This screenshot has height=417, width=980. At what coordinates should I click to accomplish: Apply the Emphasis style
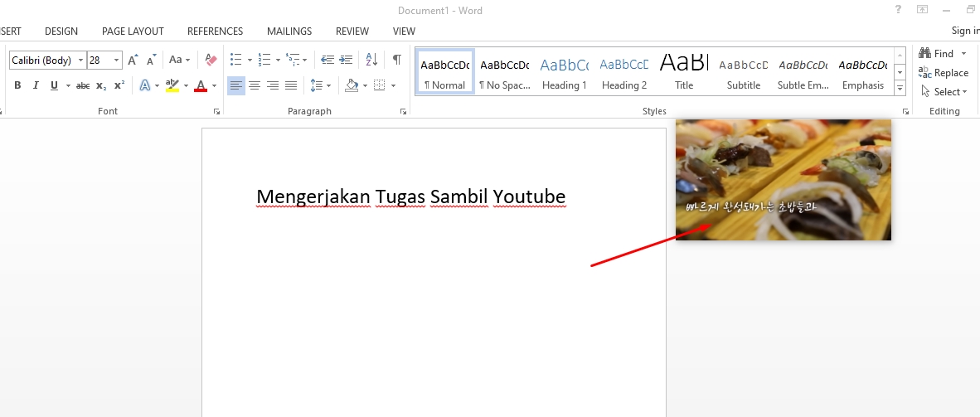click(x=862, y=72)
